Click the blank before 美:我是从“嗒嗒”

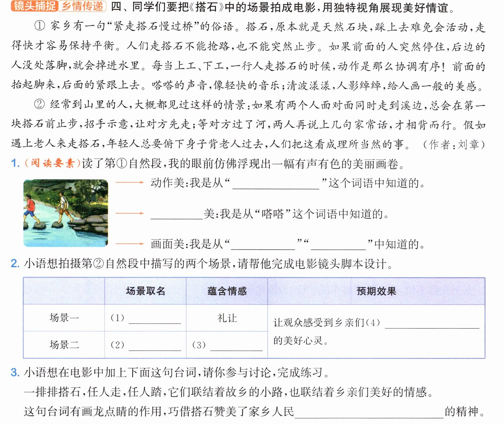pyautogui.click(x=177, y=214)
